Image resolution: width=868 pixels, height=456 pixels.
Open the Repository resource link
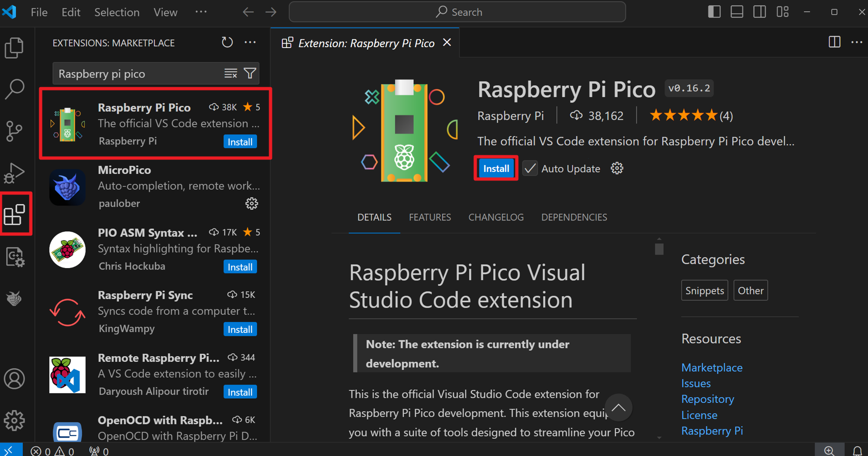[x=708, y=399]
